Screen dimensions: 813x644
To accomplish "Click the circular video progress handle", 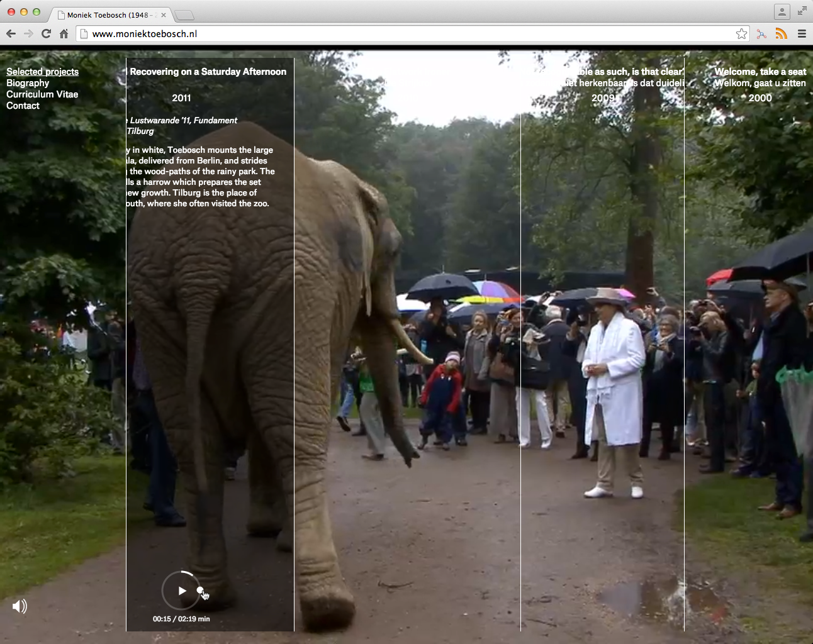I will tap(200, 590).
